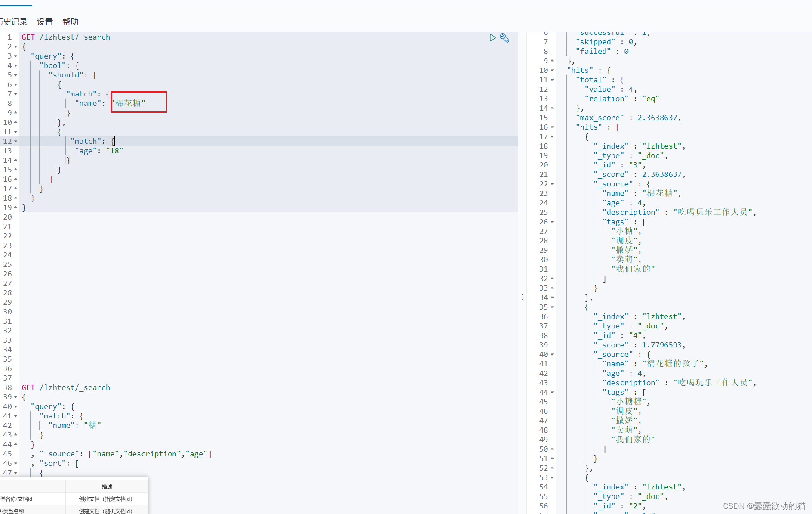
Task: Click the "query" key at line 40
Action: pyautogui.click(x=46, y=406)
